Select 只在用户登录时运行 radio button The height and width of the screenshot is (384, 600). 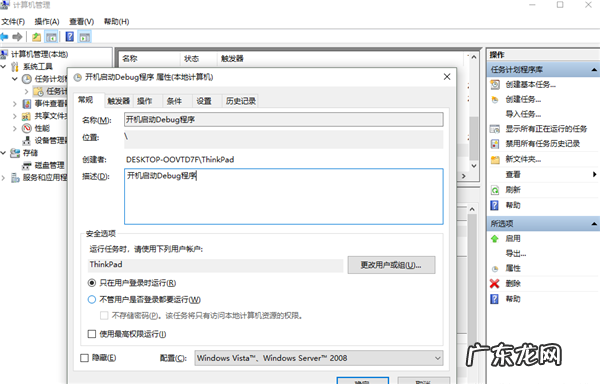(91, 283)
